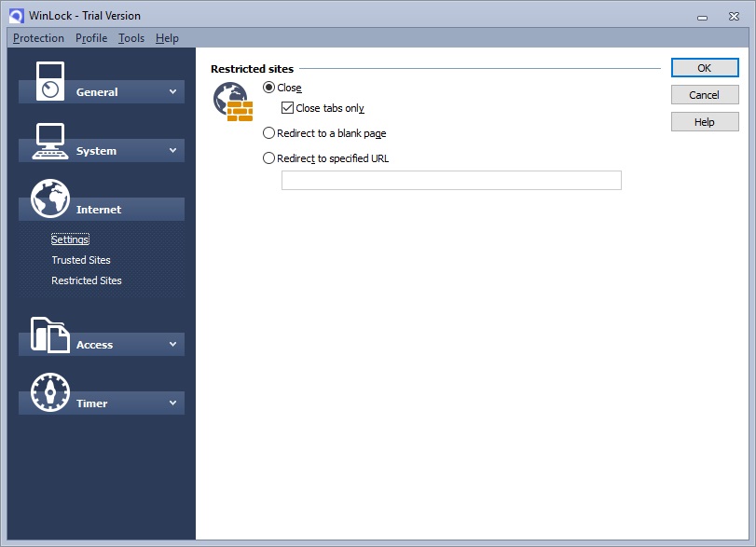The image size is (756, 547).
Task: Click the Internet globe icon in sidebar
Action: tap(50, 198)
